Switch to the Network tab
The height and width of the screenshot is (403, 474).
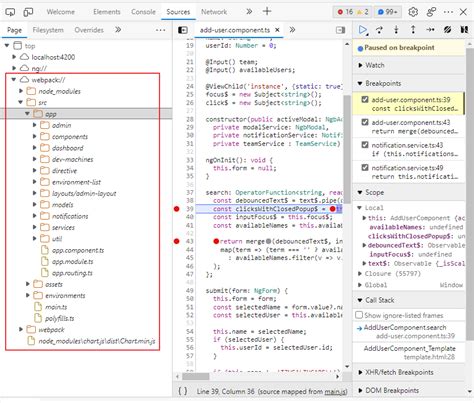point(214,12)
